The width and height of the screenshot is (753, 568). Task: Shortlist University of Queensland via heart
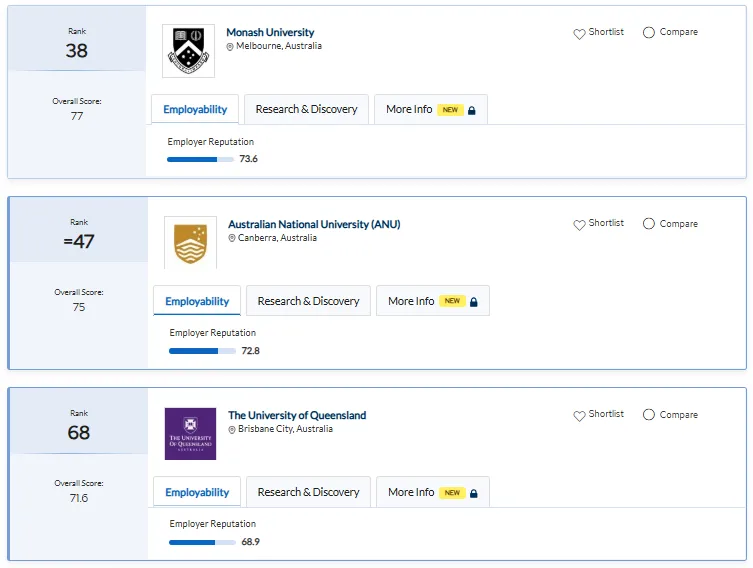[579, 416]
